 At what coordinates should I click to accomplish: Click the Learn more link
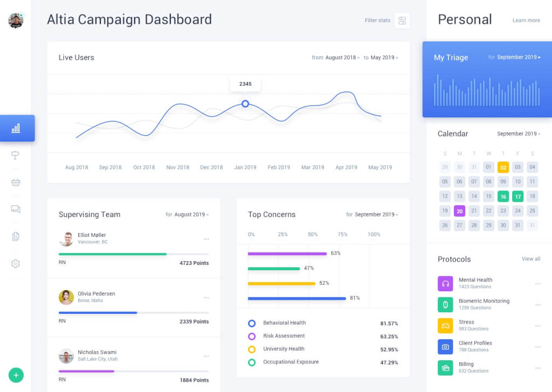point(526,20)
